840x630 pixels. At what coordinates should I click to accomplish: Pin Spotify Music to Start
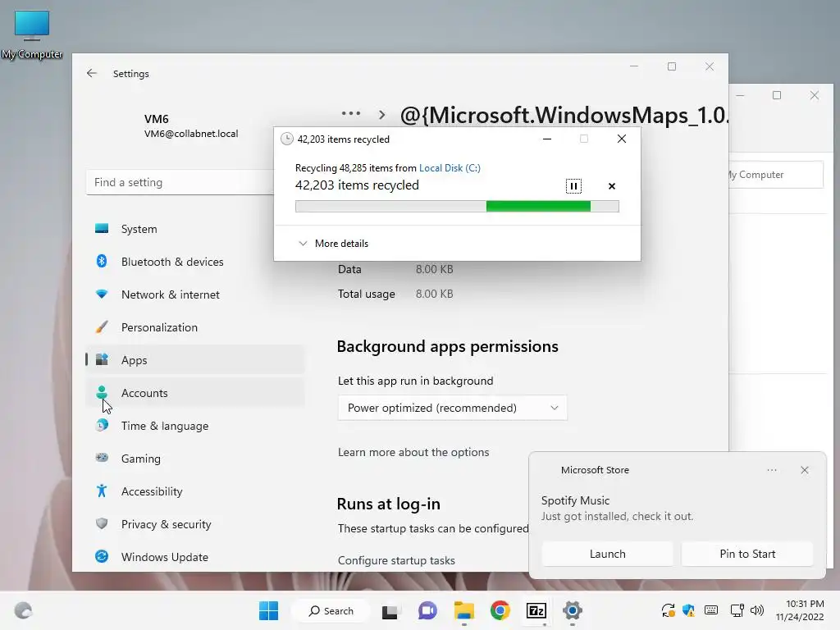pos(747,554)
